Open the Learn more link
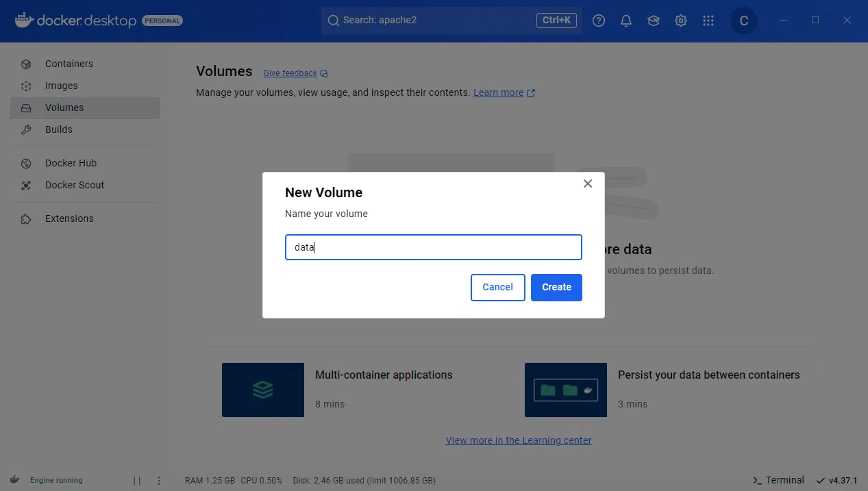868x491 pixels. [499, 92]
